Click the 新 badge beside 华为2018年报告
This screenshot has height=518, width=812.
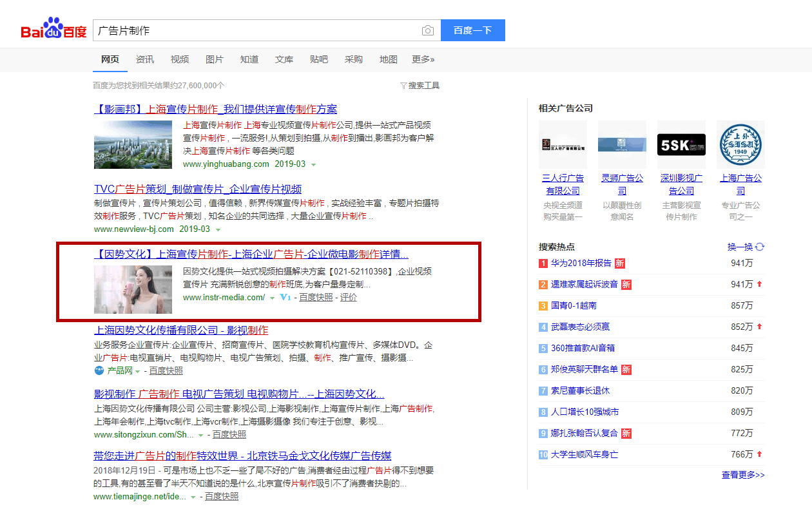pyautogui.click(x=620, y=263)
